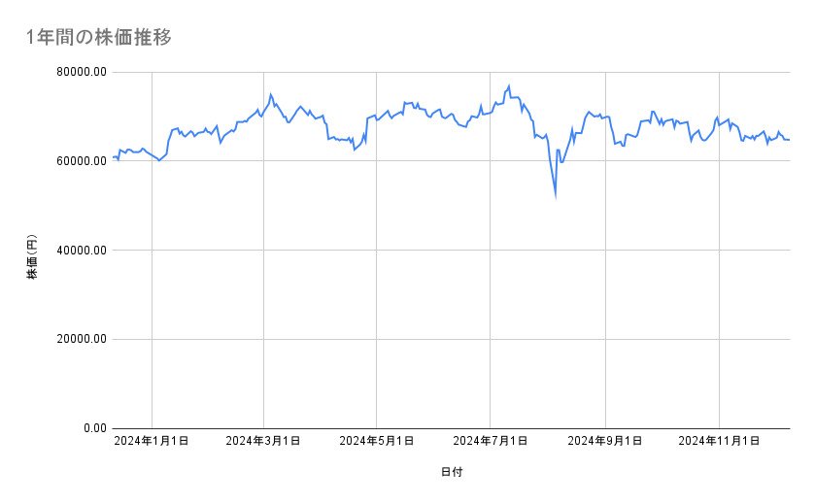Image resolution: width=815 pixels, height=504 pixels.
Task: Click the "2024年9月1日" x-axis label
Action: 605,442
